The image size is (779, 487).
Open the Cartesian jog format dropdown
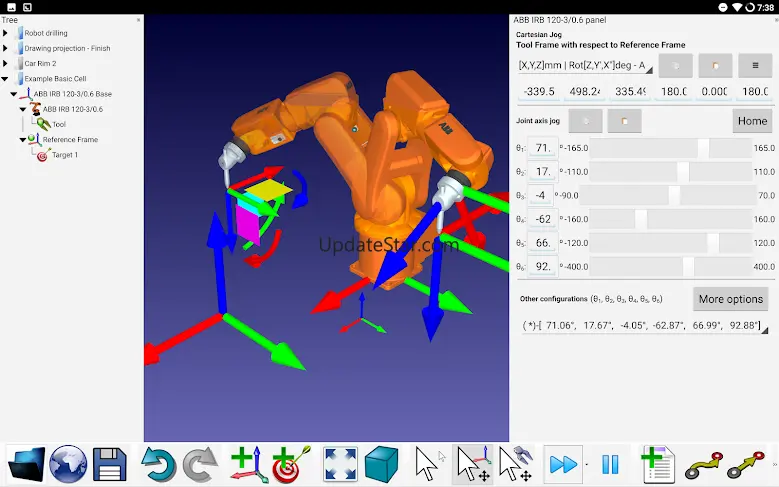click(584, 67)
